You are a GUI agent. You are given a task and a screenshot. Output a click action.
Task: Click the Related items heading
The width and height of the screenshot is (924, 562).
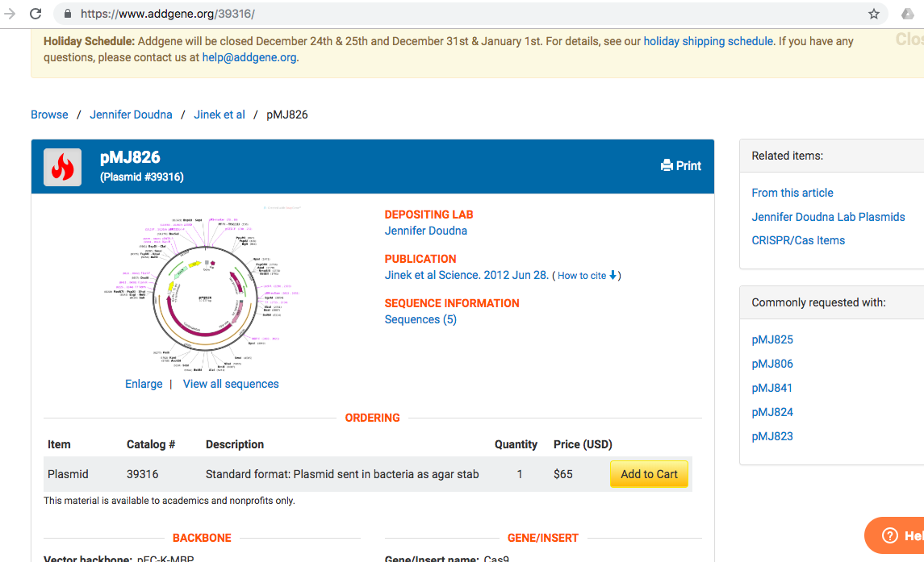pyautogui.click(x=788, y=156)
